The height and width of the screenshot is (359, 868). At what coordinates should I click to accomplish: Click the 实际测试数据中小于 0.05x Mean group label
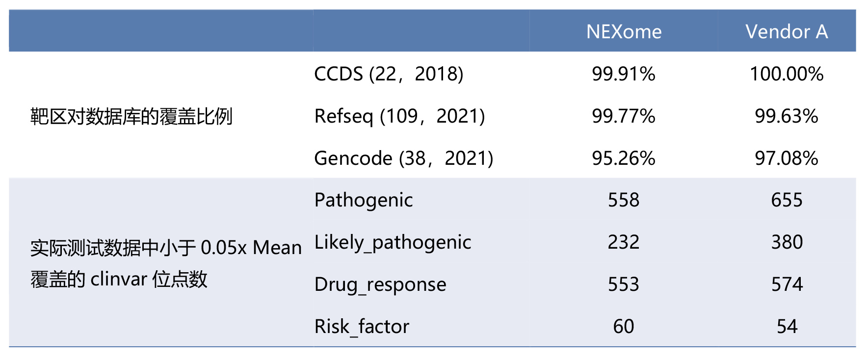coord(166,248)
